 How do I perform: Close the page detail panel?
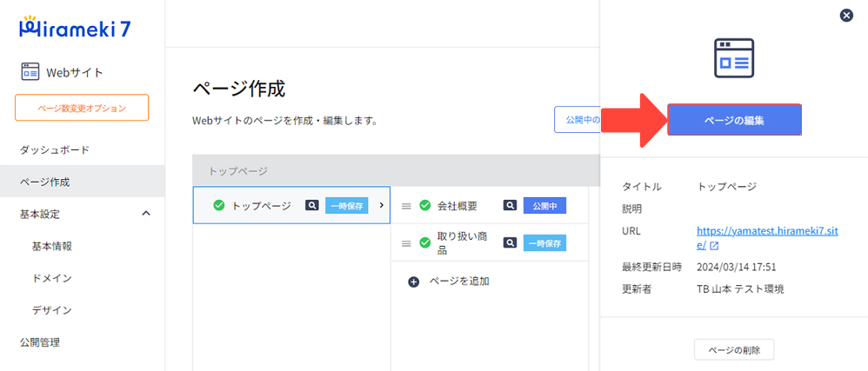pos(845,16)
